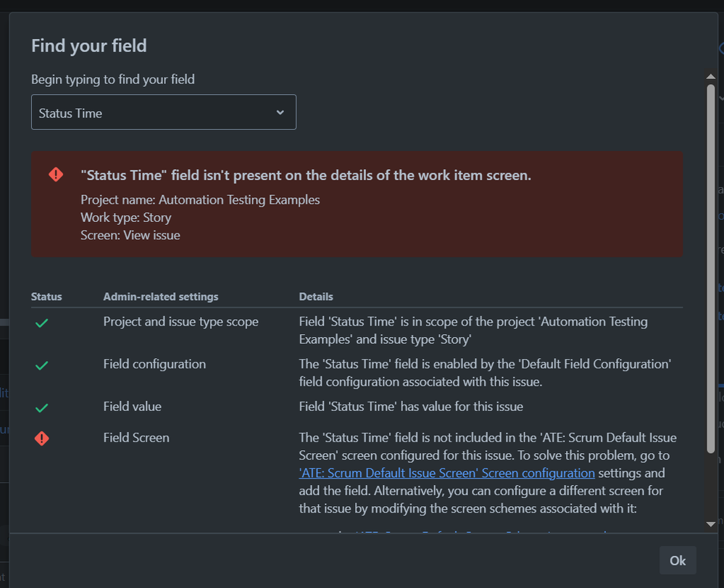This screenshot has height=588, width=724.
Task: Open the Status Time field dropdown
Action: pyautogui.click(x=163, y=112)
